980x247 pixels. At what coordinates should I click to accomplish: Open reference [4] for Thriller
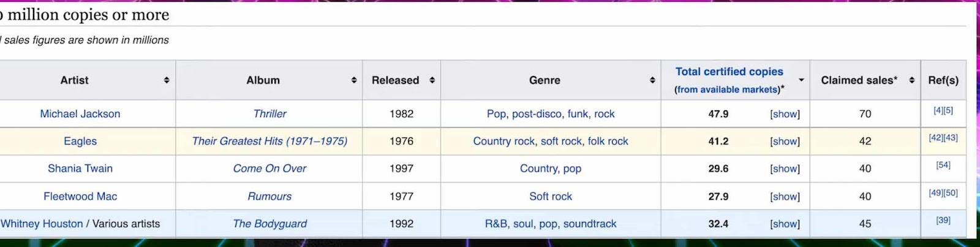938,110
